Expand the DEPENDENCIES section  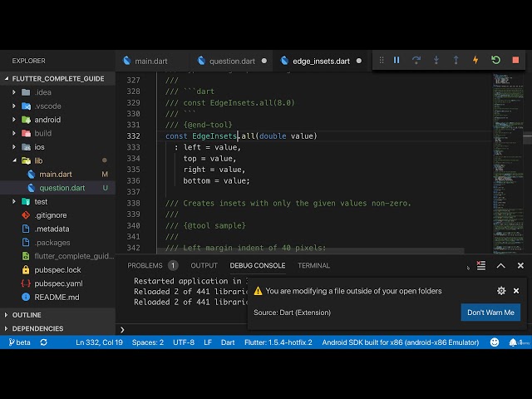coord(37,328)
